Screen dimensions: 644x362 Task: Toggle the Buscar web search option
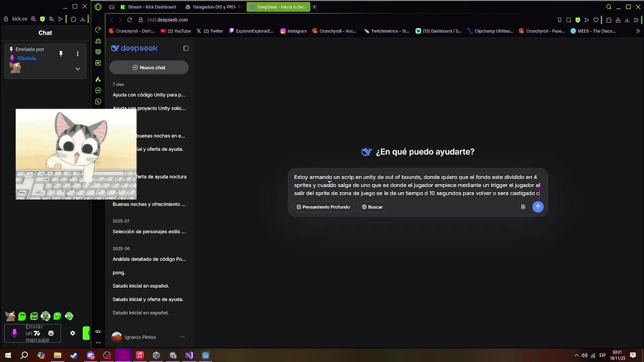(x=372, y=207)
